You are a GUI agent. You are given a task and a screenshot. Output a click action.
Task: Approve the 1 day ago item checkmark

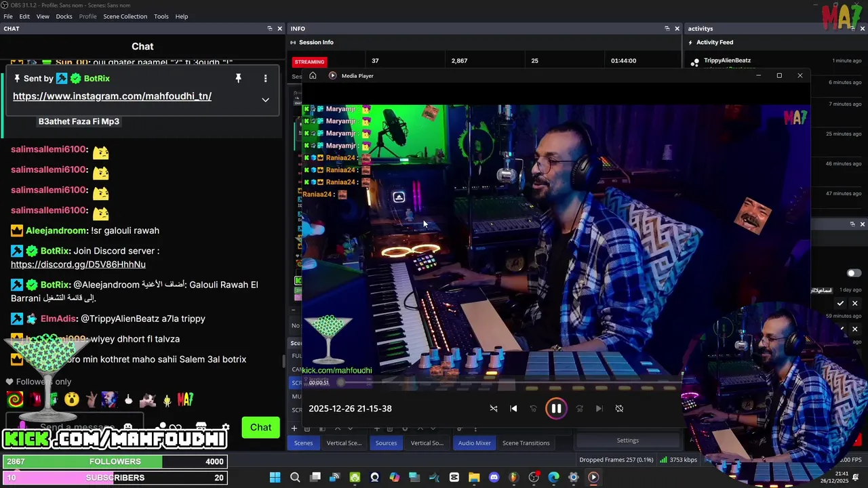(x=840, y=304)
